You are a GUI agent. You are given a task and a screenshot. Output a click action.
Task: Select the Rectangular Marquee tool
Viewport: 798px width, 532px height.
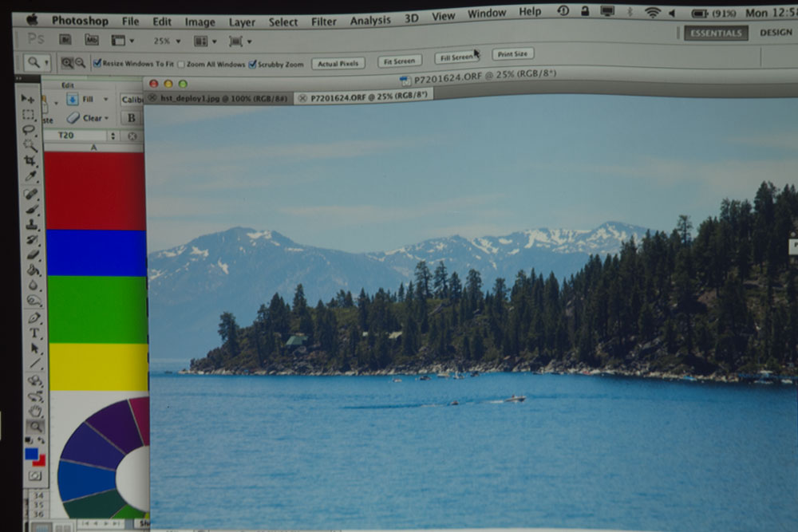click(29, 114)
